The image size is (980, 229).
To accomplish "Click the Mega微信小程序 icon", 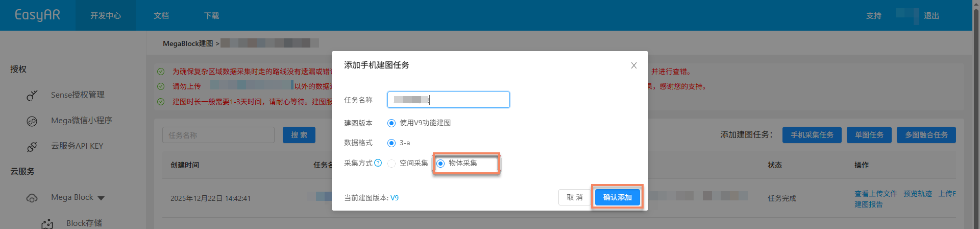I will pos(32,121).
